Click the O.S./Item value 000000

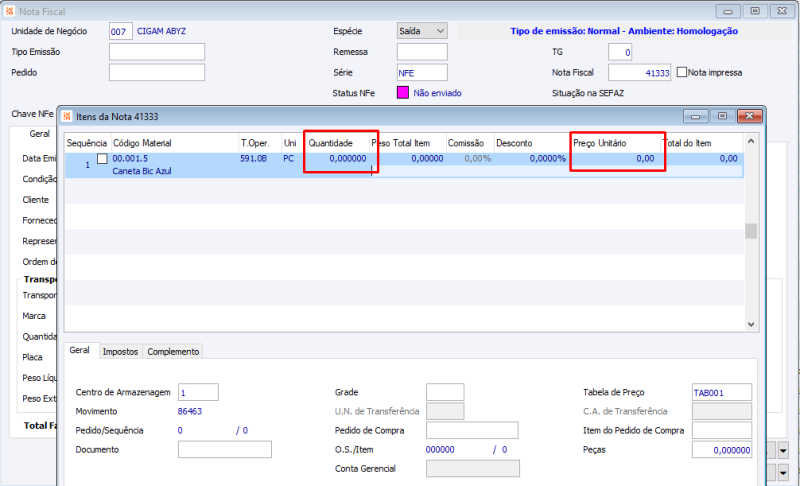coord(440,450)
